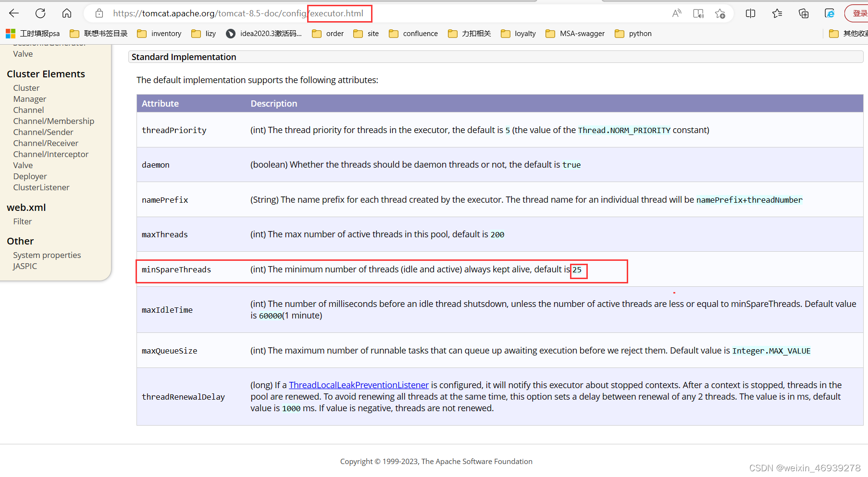Open the Collections panel
868x477 pixels.
coord(803,13)
